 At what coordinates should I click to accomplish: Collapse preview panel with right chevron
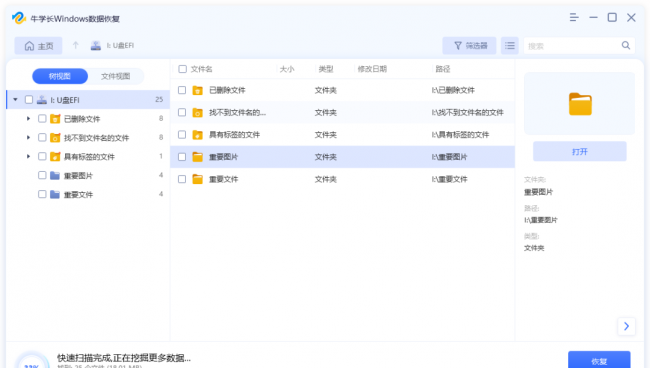tap(626, 327)
